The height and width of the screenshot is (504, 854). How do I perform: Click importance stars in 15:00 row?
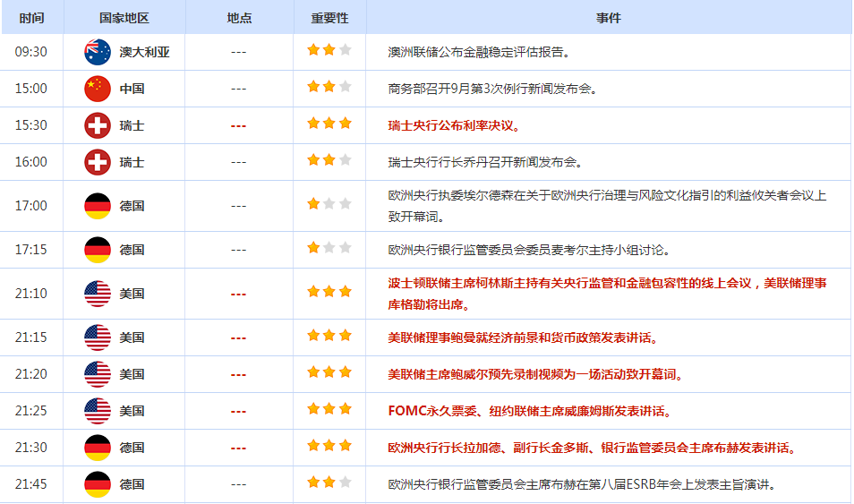click(x=329, y=87)
